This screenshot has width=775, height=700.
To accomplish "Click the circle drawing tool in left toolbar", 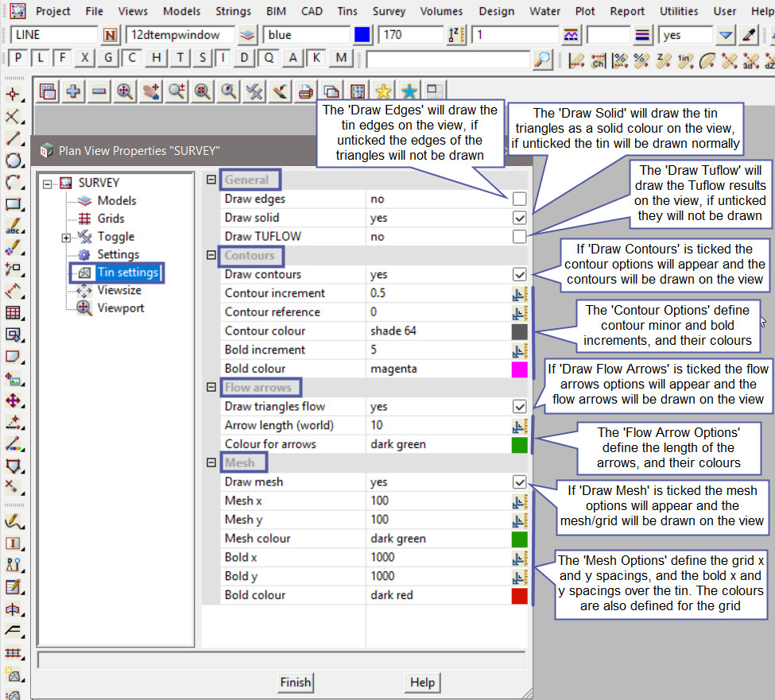I will pyautogui.click(x=13, y=160).
